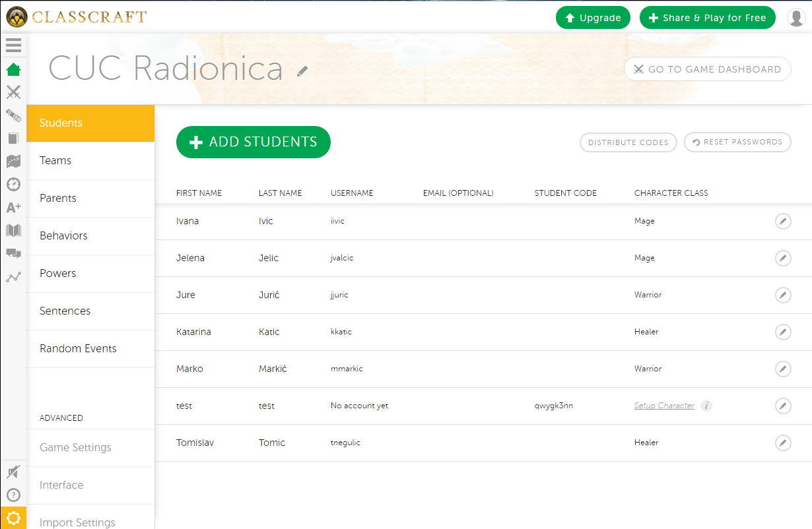Edit class name with the pencil icon
The height and width of the screenshot is (529, 812).
point(302,71)
